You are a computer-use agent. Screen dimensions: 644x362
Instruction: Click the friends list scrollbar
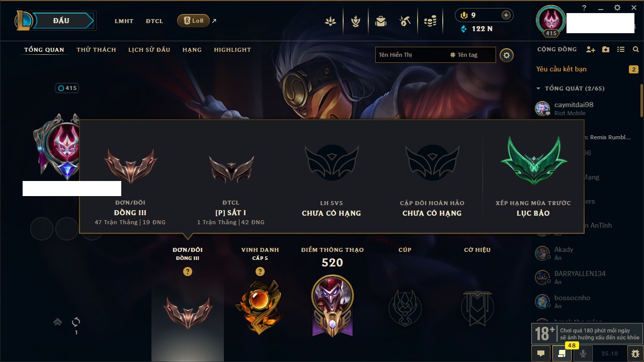[x=641, y=101]
